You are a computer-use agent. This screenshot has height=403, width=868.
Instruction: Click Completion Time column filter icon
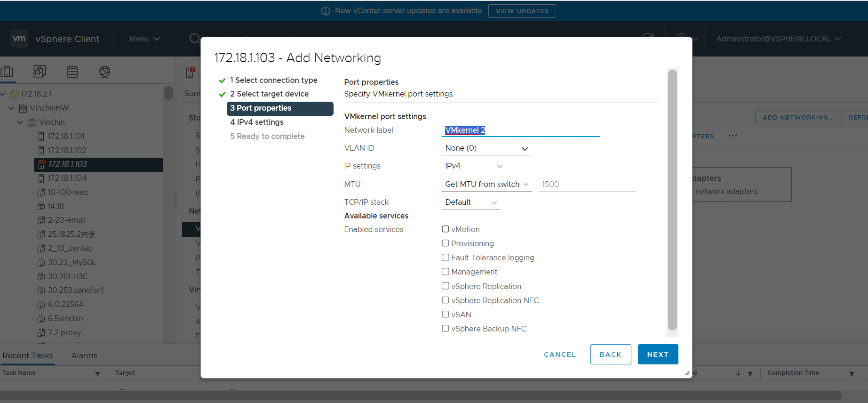pyautogui.click(x=852, y=374)
